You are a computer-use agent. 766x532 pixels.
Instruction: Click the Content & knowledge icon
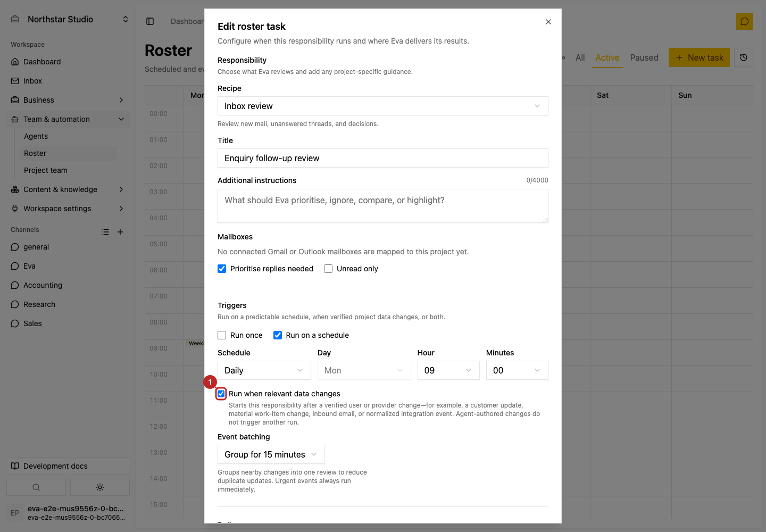tap(15, 189)
